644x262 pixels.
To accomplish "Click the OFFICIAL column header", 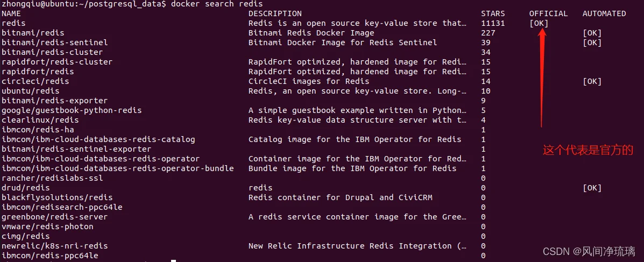I will pyautogui.click(x=548, y=13).
